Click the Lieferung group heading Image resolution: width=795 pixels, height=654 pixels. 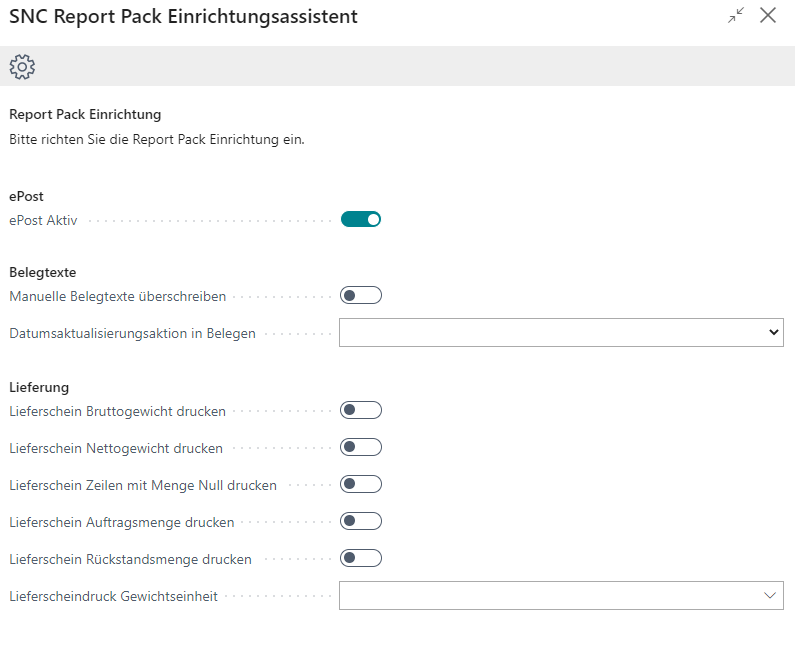pos(39,387)
